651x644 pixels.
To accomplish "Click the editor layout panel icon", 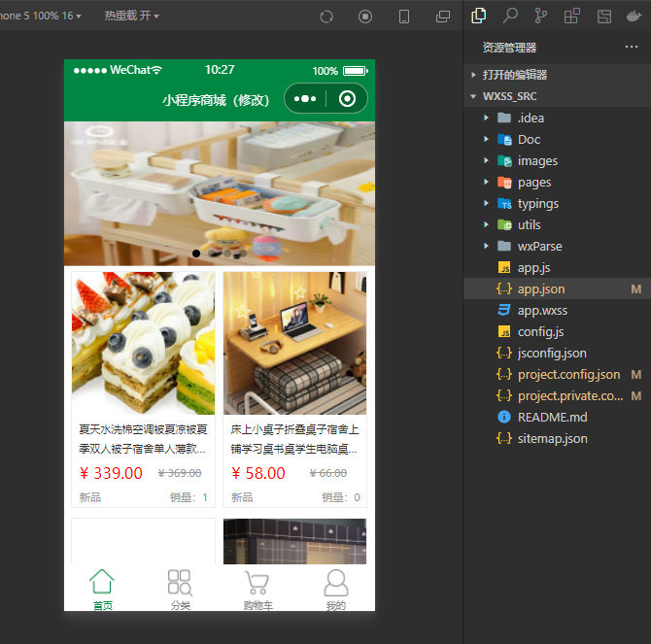I will [x=604, y=17].
